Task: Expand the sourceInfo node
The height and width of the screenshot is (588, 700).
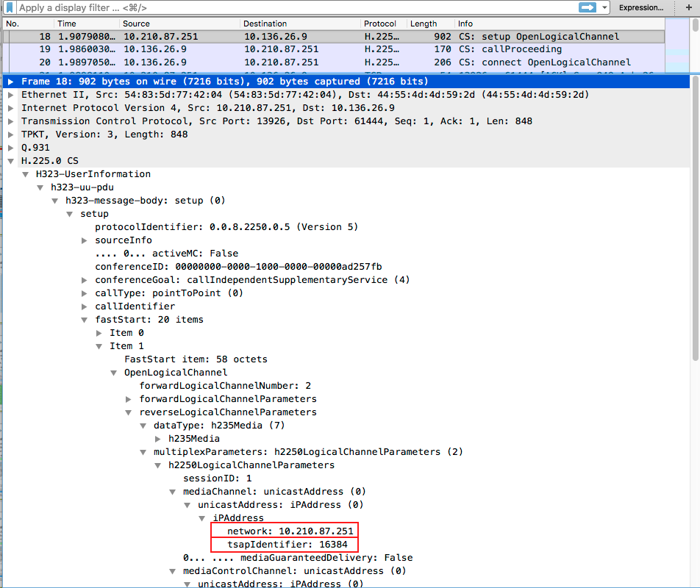Action: pos(85,240)
